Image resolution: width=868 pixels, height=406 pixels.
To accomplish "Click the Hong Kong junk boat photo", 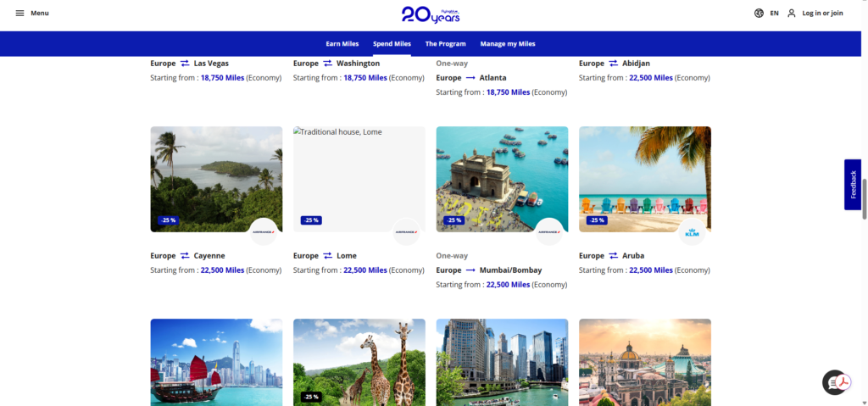I will [x=216, y=362].
